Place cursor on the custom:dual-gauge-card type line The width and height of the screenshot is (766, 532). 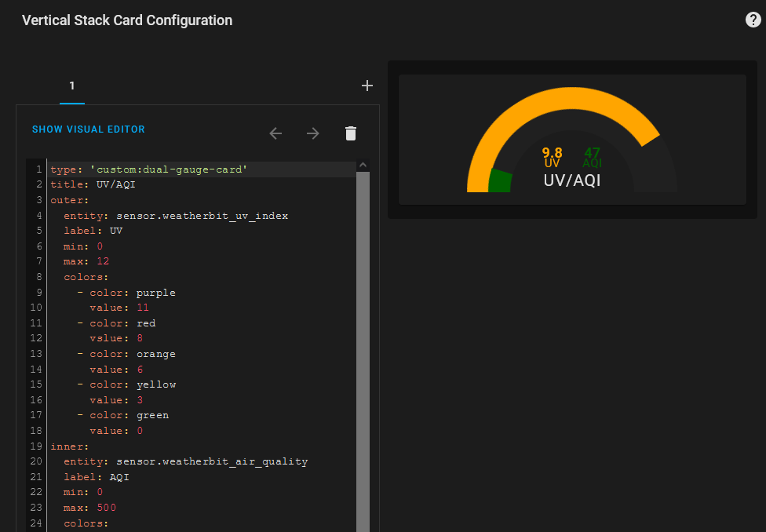point(149,169)
